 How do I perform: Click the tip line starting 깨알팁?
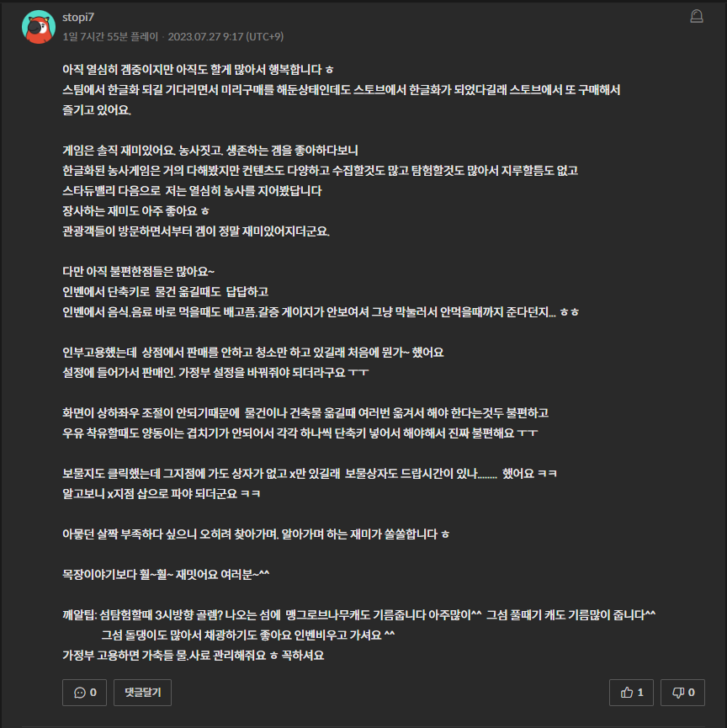(x=358, y=614)
